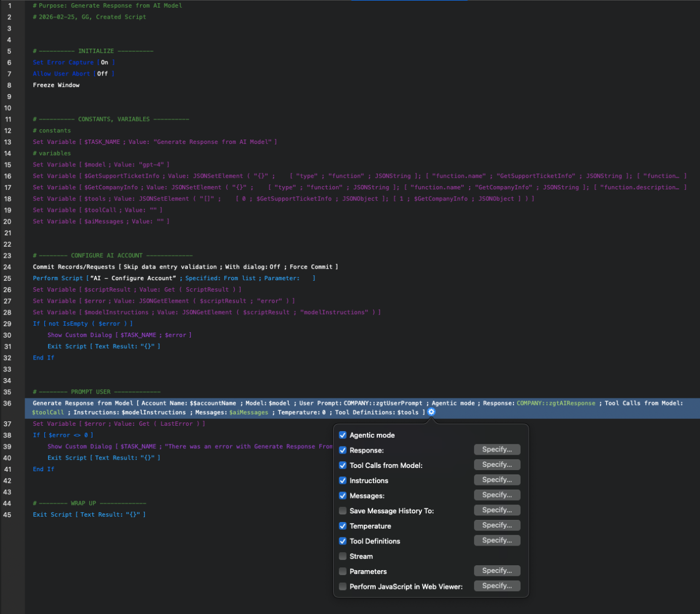This screenshot has height=614, width=700.
Task: Enable Save Message History To checkbox
Action: [343, 511]
